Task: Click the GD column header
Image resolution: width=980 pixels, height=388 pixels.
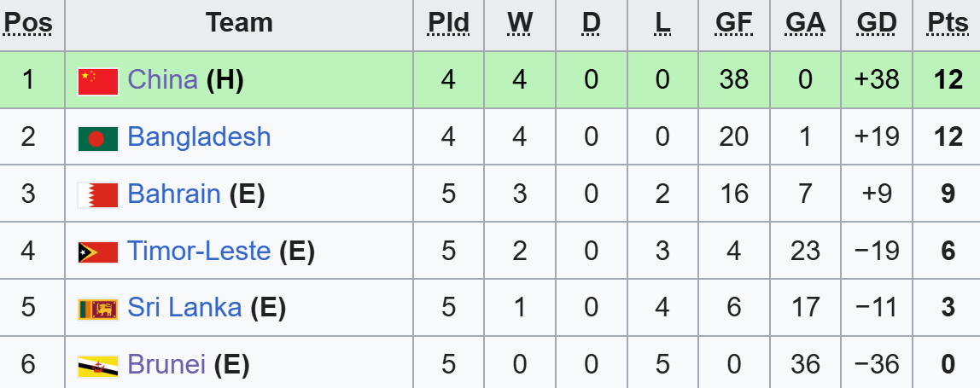Action: tap(876, 23)
